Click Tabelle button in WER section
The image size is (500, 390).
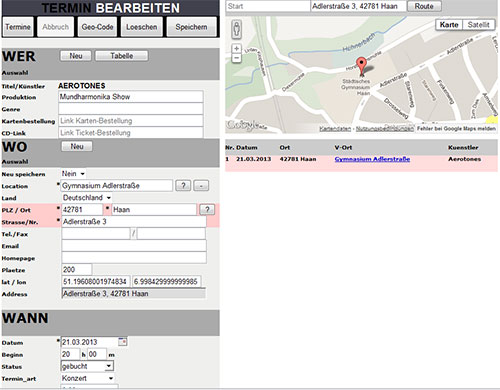pyautogui.click(x=122, y=56)
